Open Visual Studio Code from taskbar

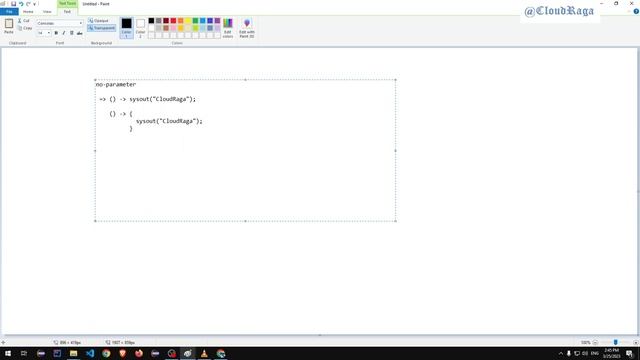pyautogui.click(x=90, y=353)
